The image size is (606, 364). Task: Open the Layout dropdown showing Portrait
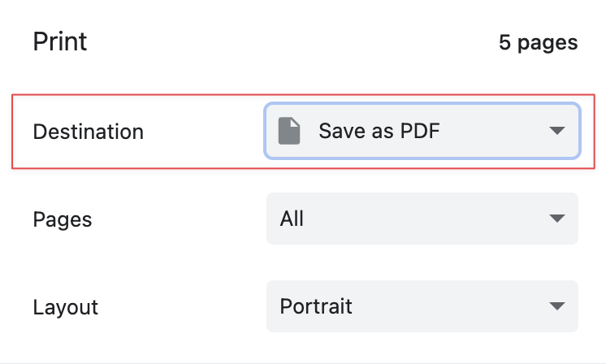coord(422,306)
